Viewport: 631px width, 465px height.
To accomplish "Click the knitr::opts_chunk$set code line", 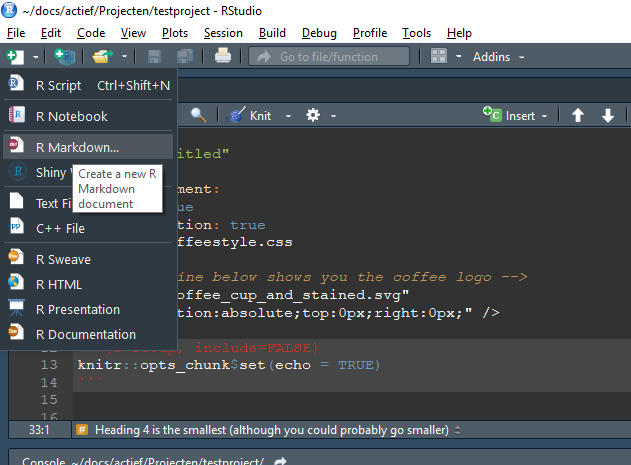I will click(229, 365).
